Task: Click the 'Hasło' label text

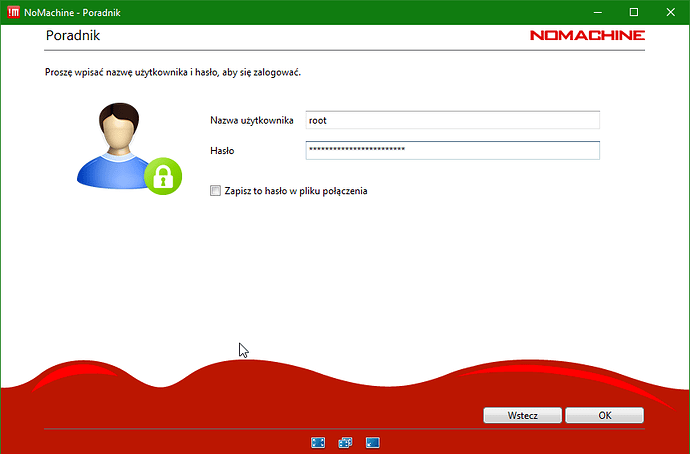Action: 222,150
